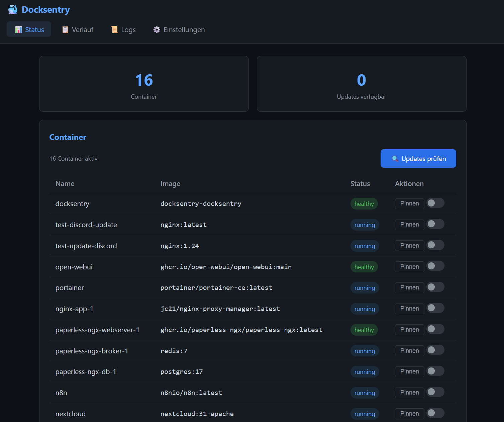The width and height of the screenshot is (504, 422).
Task: Click the healthy badge for paperless-ngx-webserver-1
Action: pos(364,330)
